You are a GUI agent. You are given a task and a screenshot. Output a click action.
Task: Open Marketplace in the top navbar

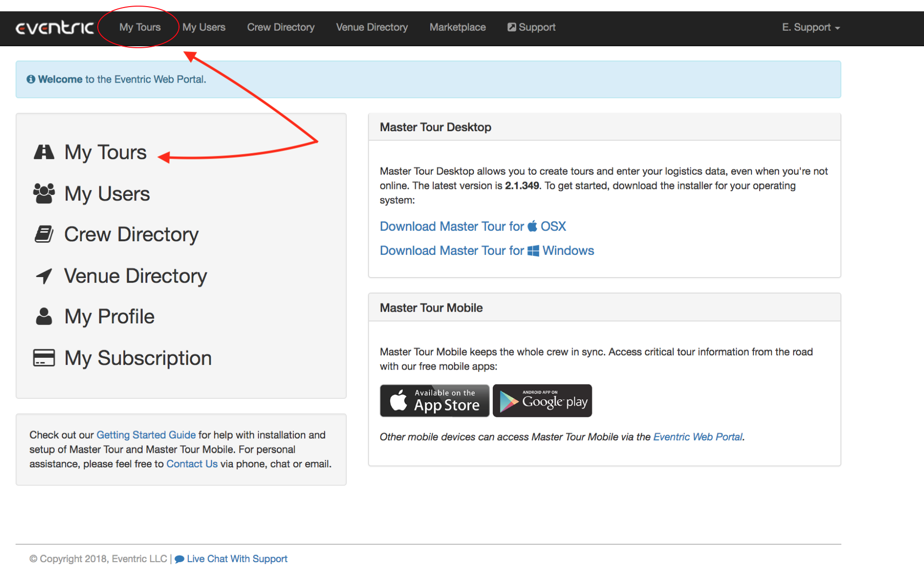(x=457, y=27)
